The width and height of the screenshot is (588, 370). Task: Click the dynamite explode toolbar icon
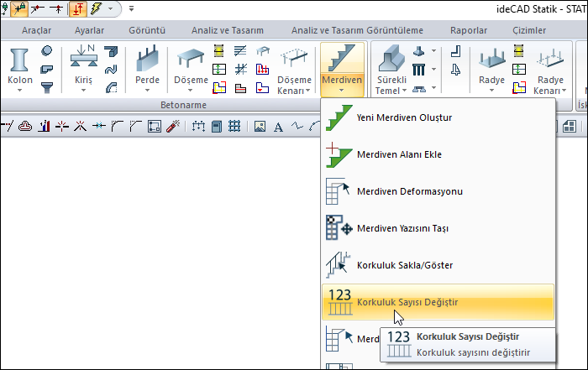[173, 126]
